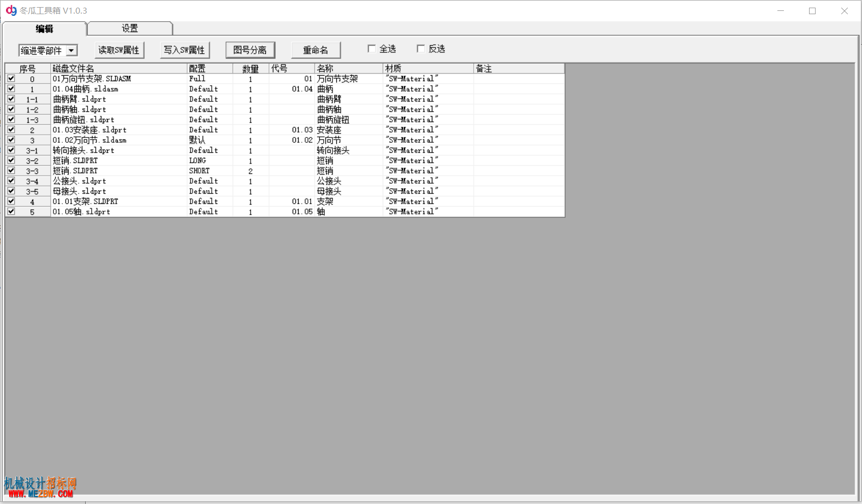Click the 代号 column header
This screenshot has width=862, height=504.
tap(292, 69)
